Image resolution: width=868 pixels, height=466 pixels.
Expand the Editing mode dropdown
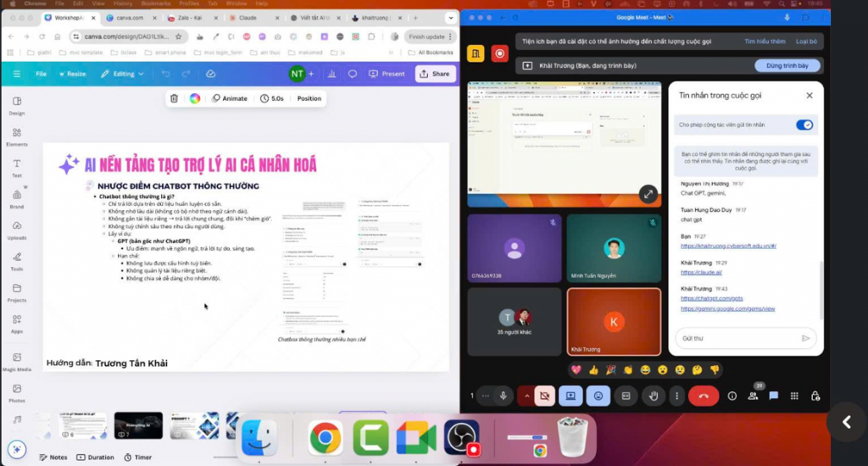[123, 74]
